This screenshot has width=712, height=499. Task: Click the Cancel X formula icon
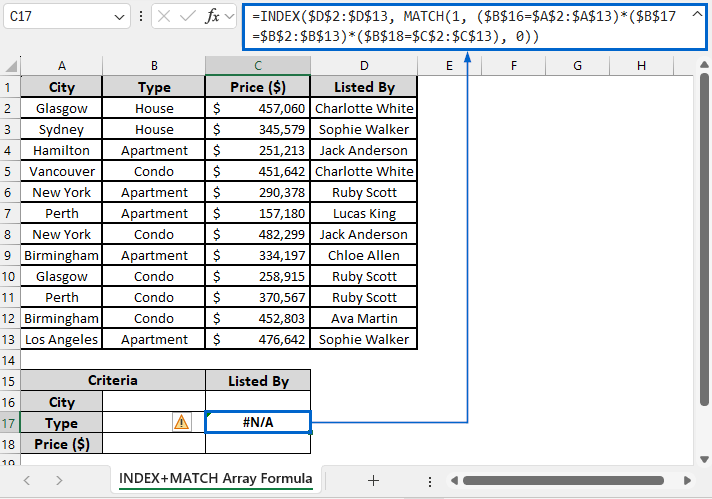[x=164, y=17]
